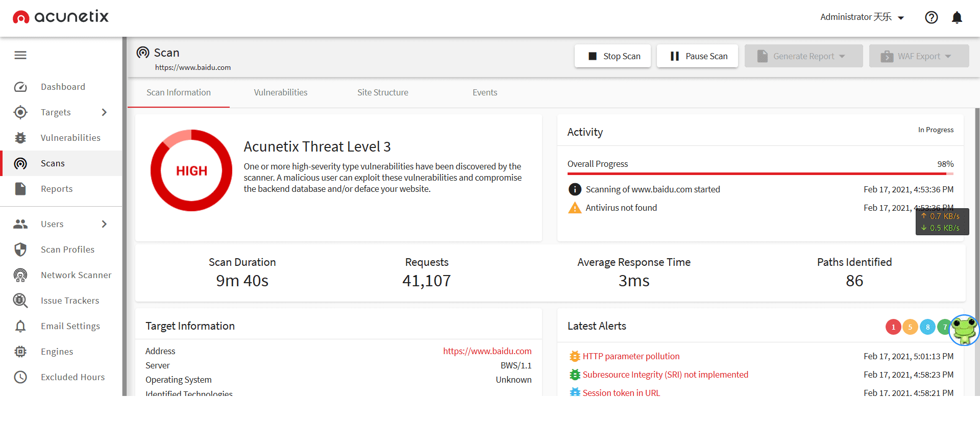The height and width of the screenshot is (447, 980).
Task: Click the Overall Progress bar
Action: point(761,174)
